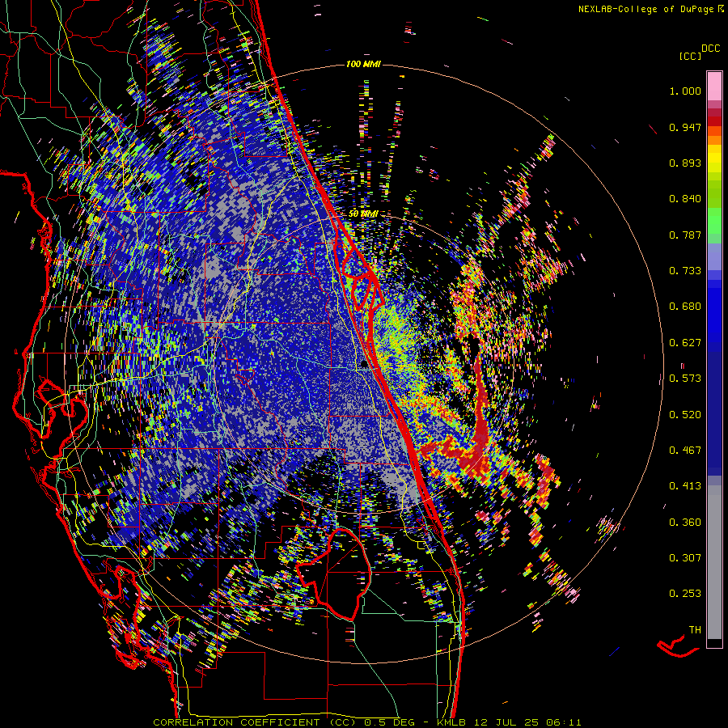728x728 pixels.
Task: Click the 12 JUL 25 date text
Action: (507, 722)
